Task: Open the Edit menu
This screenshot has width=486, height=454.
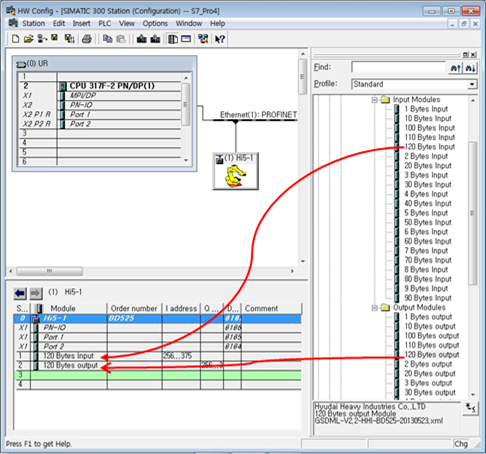Action: (x=59, y=23)
